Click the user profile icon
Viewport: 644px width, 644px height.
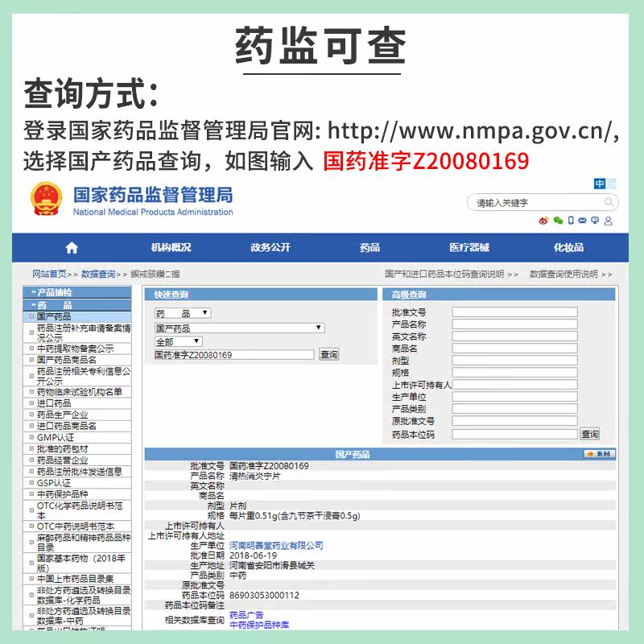609,221
